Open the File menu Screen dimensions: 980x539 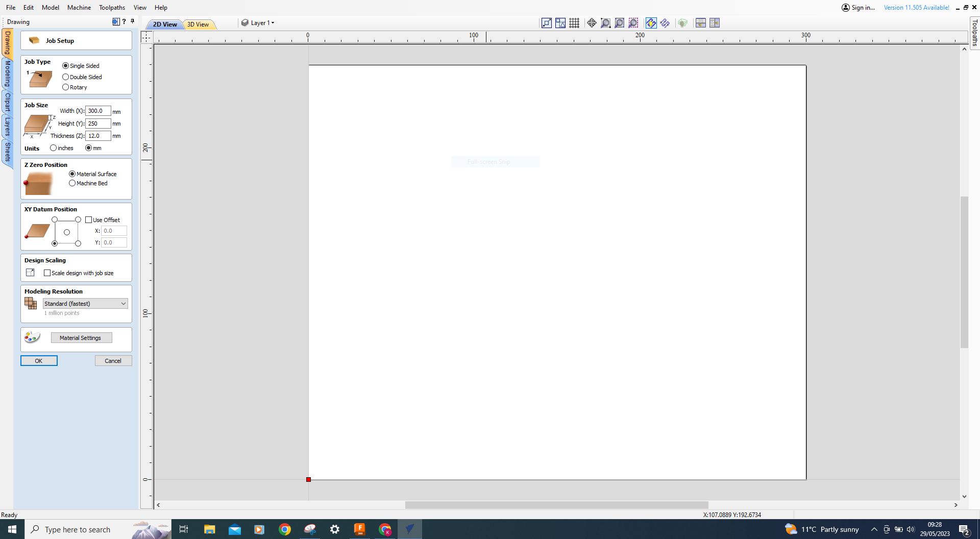[x=11, y=8]
